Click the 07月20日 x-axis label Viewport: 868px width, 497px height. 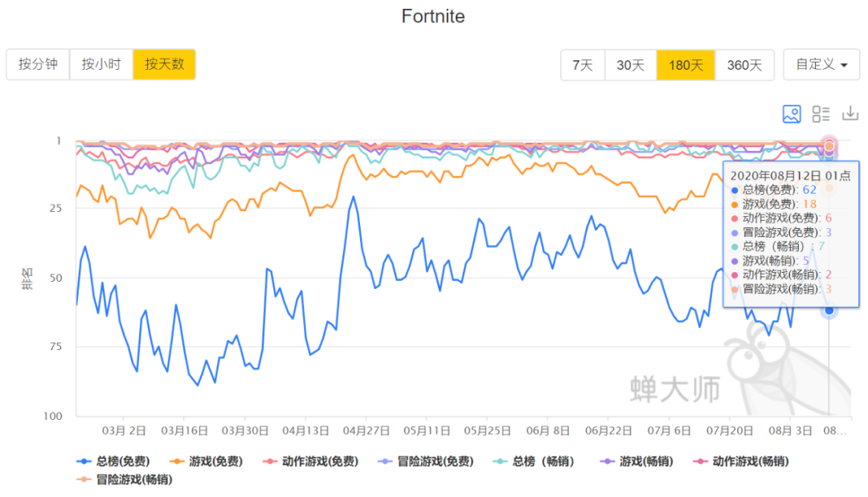pyautogui.click(x=730, y=430)
